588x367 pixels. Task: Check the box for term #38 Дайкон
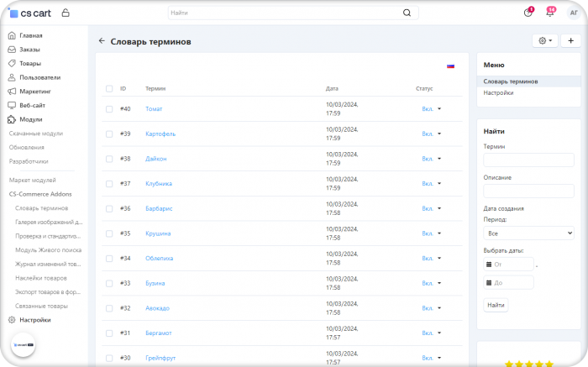pos(109,159)
